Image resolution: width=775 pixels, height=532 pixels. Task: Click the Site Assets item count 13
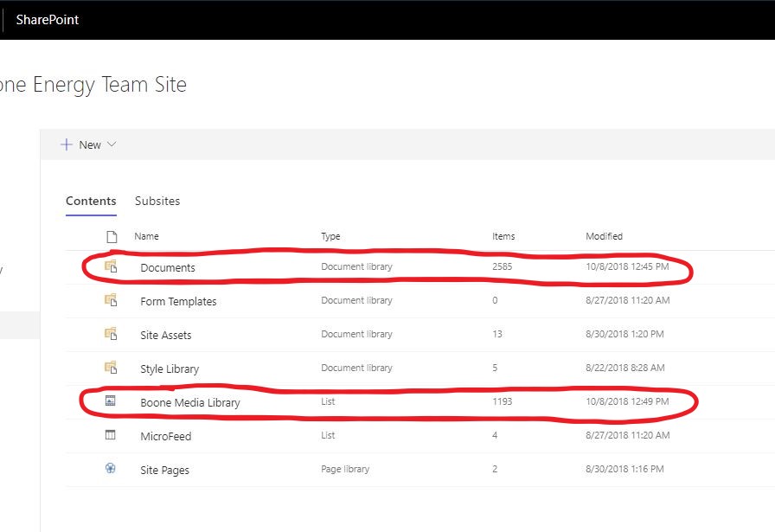click(496, 334)
